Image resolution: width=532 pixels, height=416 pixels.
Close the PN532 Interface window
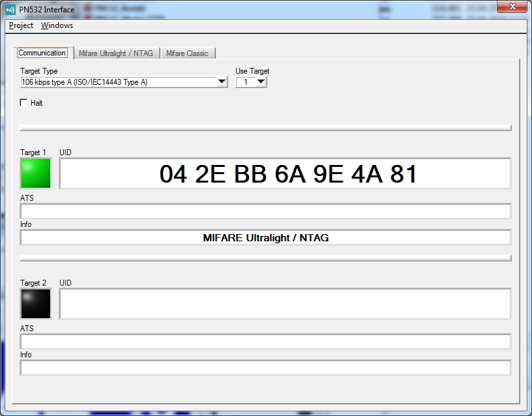point(512,7)
